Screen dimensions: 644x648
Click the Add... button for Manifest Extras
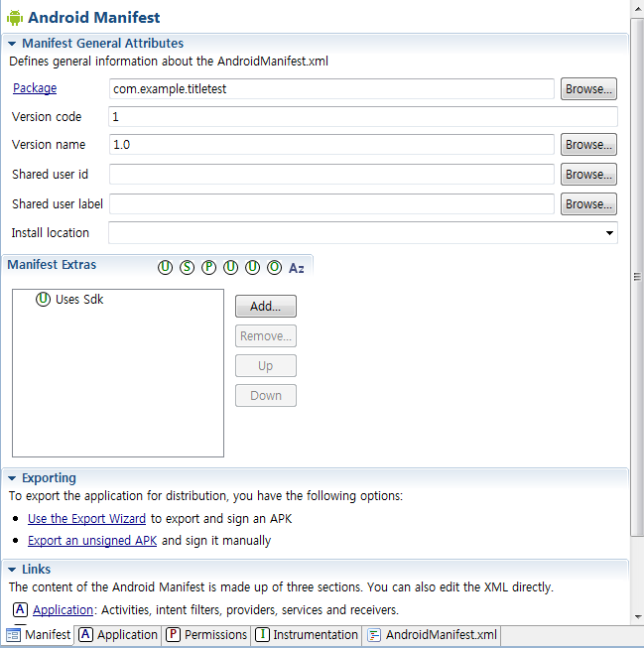(x=266, y=307)
